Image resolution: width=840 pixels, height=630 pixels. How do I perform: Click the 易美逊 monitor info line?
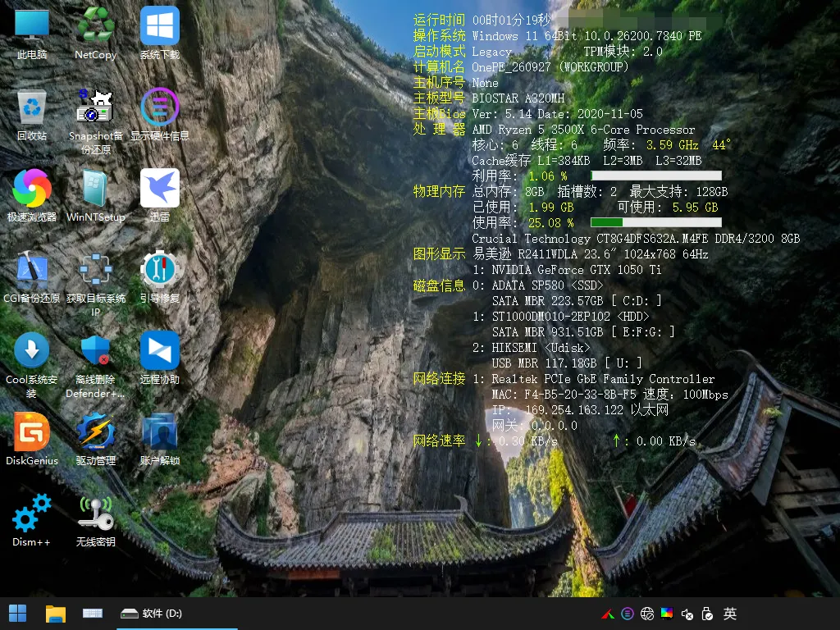pos(591,254)
